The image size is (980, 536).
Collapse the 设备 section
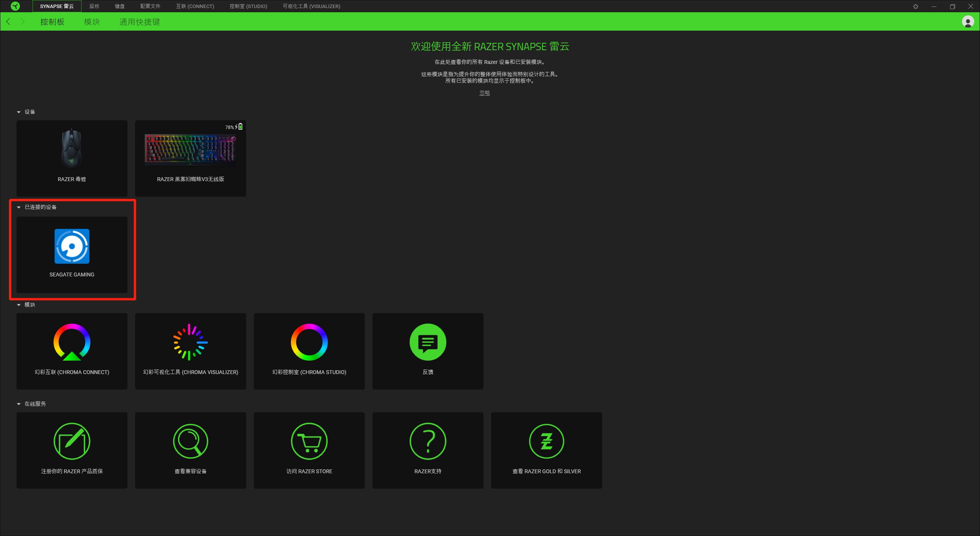19,112
